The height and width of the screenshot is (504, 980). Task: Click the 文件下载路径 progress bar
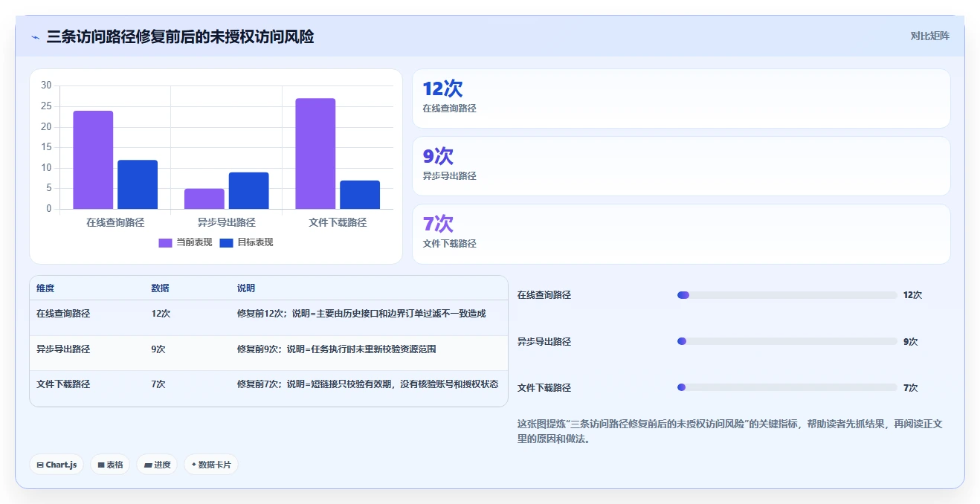point(787,387)
